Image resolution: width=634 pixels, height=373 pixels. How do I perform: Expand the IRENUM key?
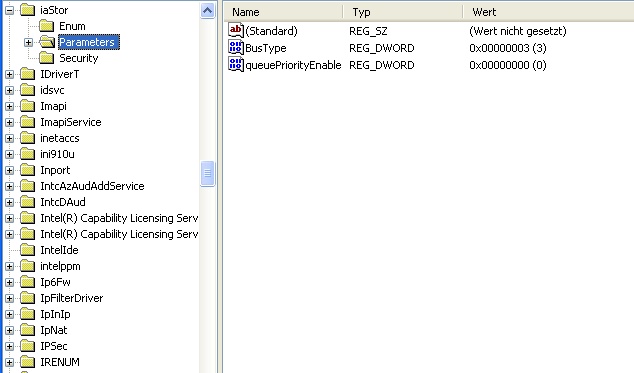click(9, 362)
